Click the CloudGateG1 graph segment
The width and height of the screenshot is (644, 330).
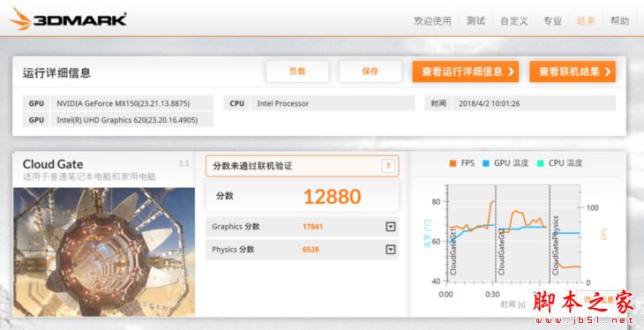click(x=471, y=234)
